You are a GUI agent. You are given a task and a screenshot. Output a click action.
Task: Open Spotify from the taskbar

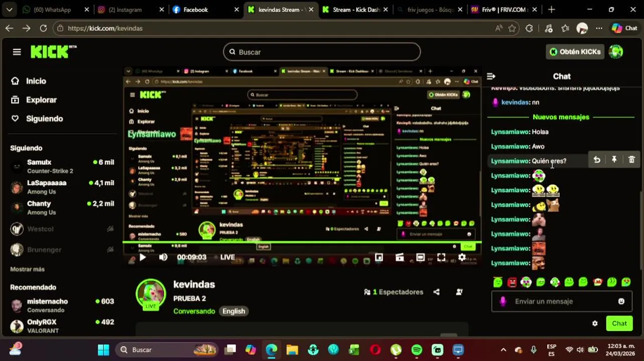[x=417, y=349]
